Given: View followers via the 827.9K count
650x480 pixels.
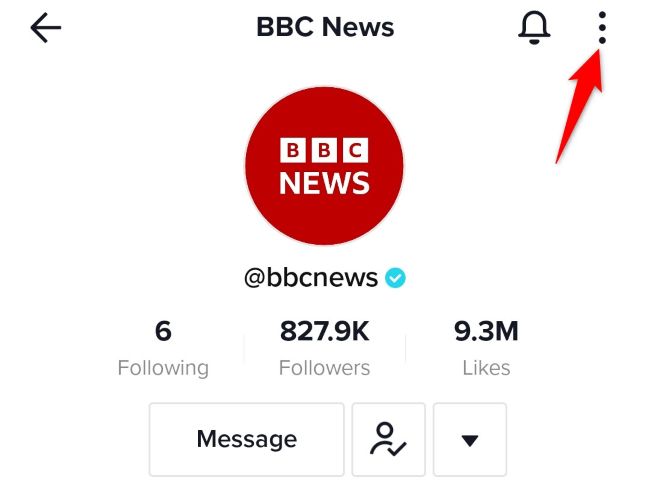Looking at the screenshot, I should pos(324,331).
